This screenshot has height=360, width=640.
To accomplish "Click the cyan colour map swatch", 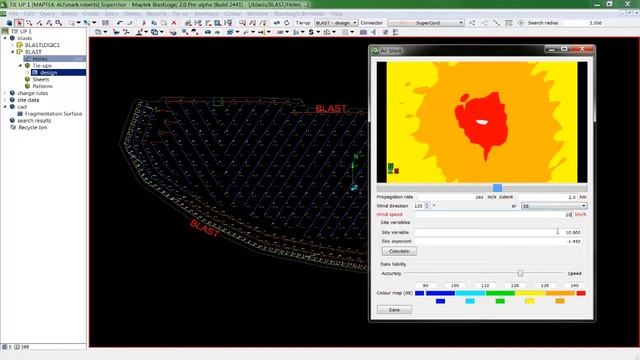I will [x=470, y=301].
